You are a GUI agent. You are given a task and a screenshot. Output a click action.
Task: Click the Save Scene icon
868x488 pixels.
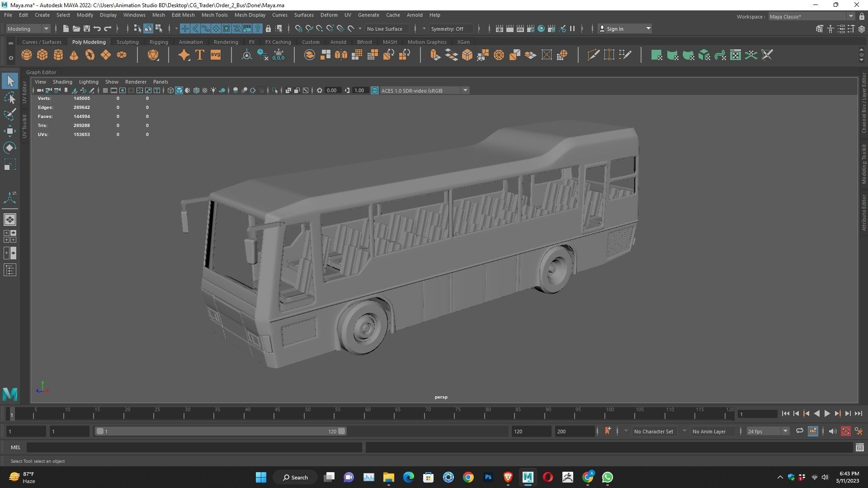(x=87, y=28)
